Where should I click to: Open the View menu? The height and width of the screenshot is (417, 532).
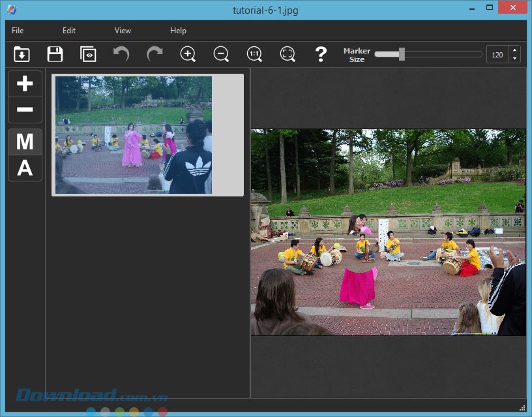[123, 31]
